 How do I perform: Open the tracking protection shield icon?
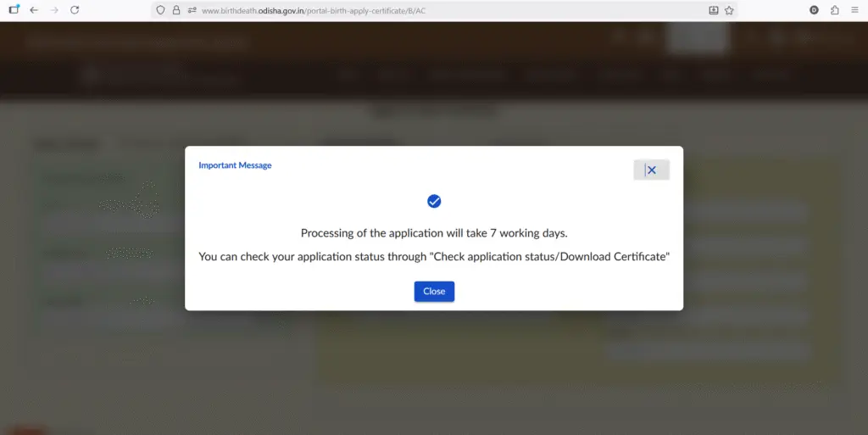[x=161, y=10]
